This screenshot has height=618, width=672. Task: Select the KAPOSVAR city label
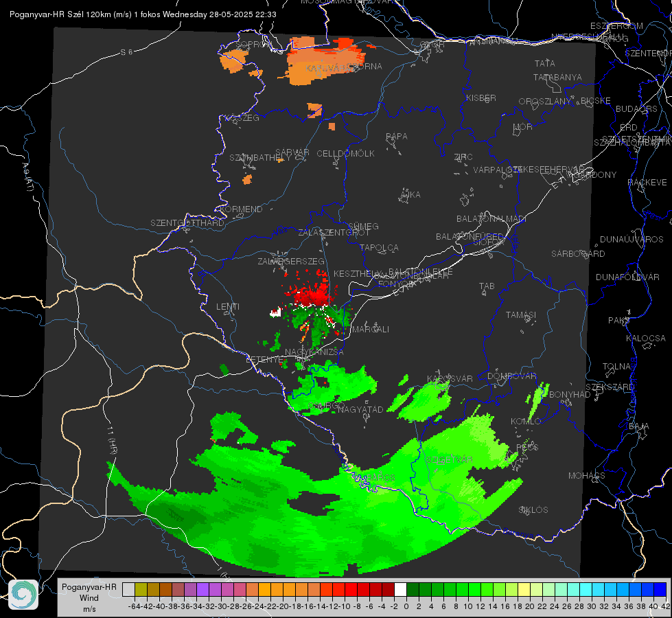coord(450,378)
